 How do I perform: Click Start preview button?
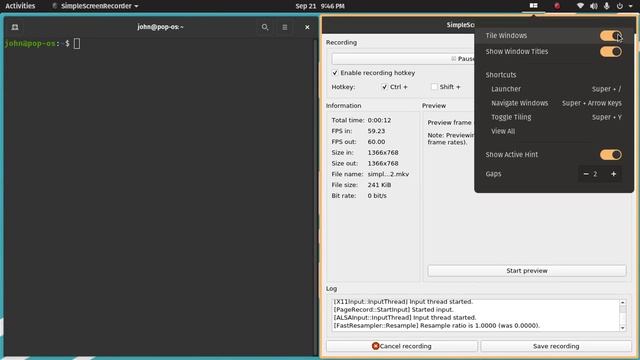(x=527, y=271)
